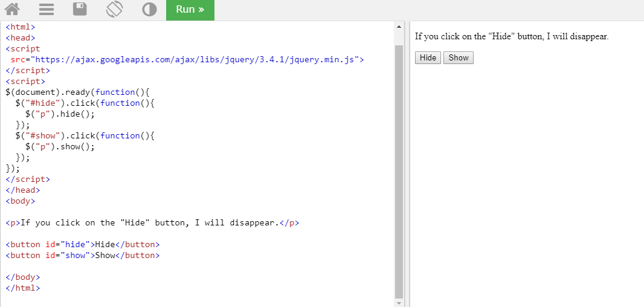The image size is (644, 307).
Task: Click the result paragraph about disappearing
Action: coord(512,36)
